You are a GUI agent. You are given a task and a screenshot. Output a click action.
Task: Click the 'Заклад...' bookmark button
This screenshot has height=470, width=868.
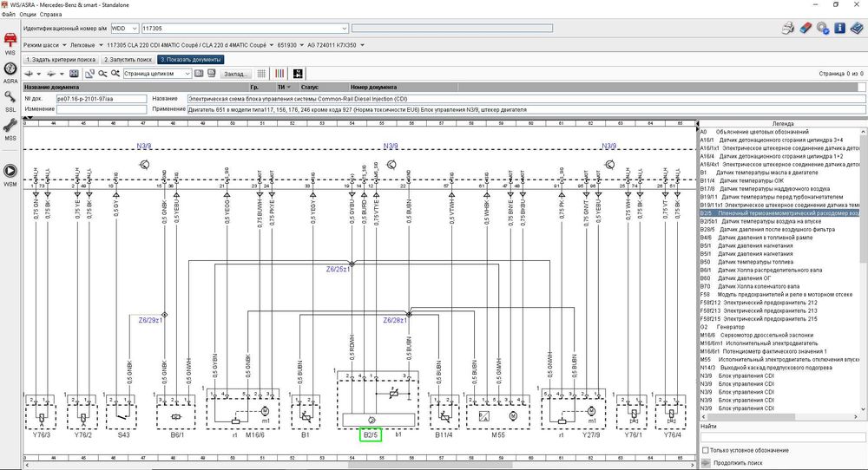[236, 74]
